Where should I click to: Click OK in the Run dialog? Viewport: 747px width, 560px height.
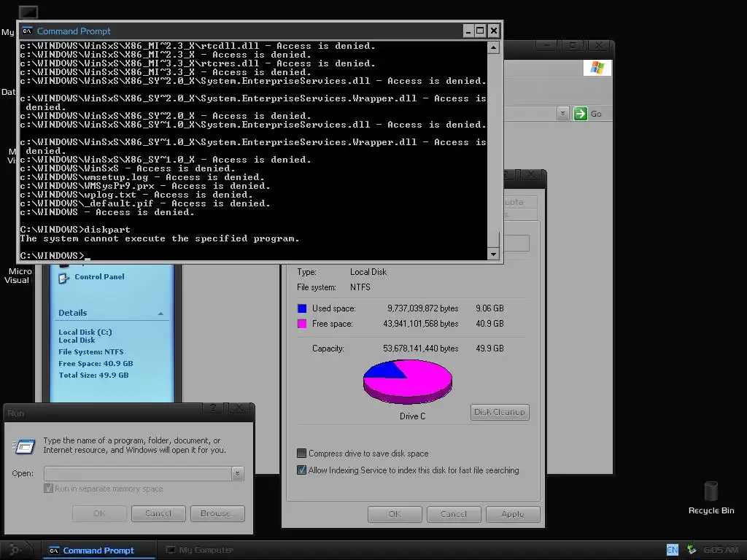pos(99,513)
